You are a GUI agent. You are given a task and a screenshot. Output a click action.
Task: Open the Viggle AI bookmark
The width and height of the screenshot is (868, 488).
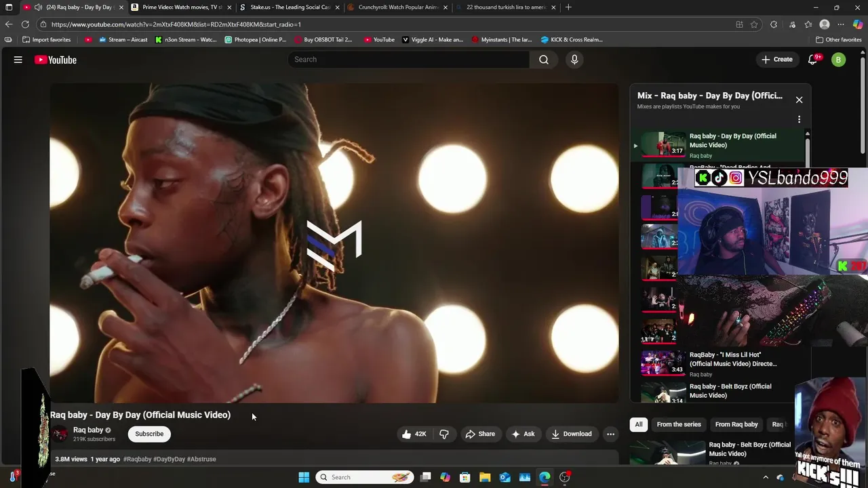point(433,39)
